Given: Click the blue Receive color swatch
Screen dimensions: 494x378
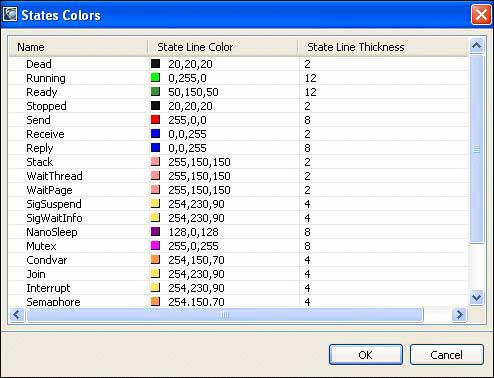Looking at the screenshot, I should tap(155, 134).
